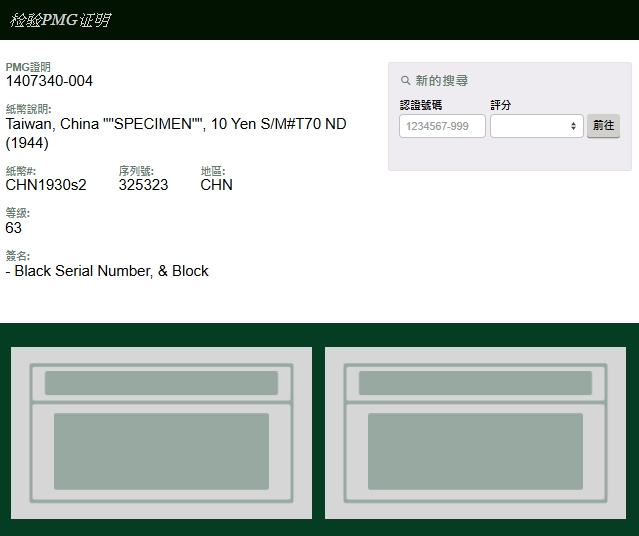Click the serial number 325323
This screenshot has height=536, width=639.
(x=143, y=185)
